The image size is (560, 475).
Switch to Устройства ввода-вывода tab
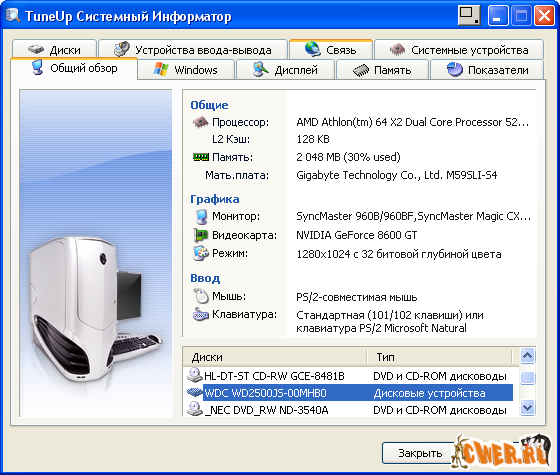[193, 49]
